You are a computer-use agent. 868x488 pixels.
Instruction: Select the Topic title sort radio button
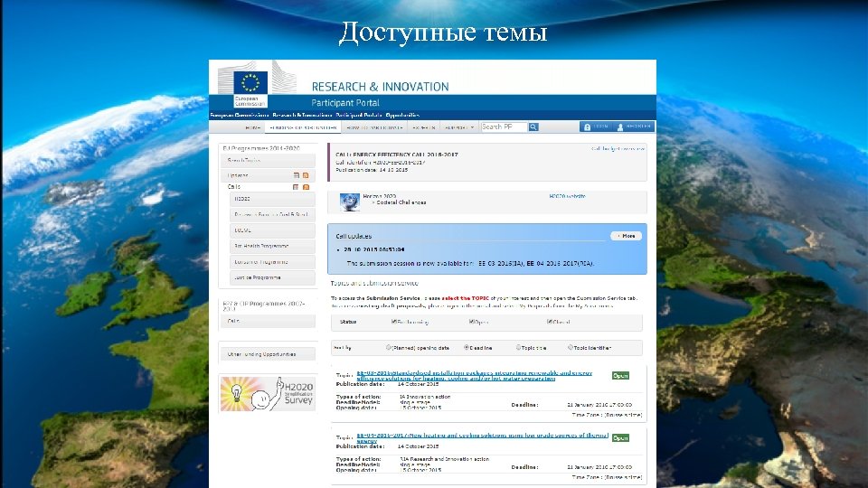(x=518, y=347)
